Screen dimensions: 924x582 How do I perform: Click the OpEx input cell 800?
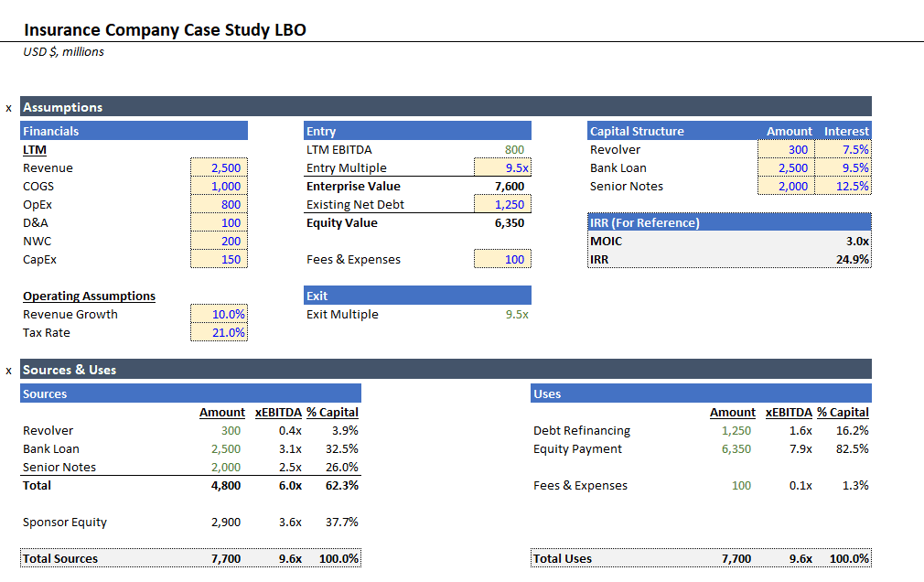(x=220, y=205)
